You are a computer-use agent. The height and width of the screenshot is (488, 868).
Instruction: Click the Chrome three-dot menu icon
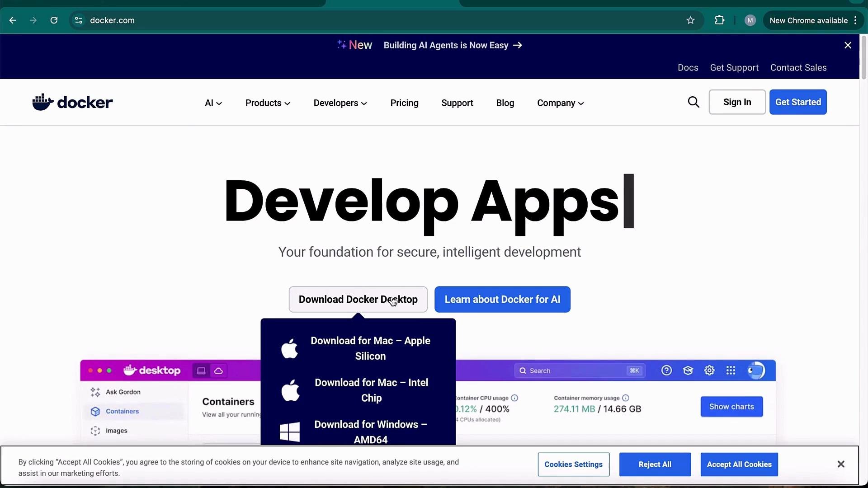[855, 20]
